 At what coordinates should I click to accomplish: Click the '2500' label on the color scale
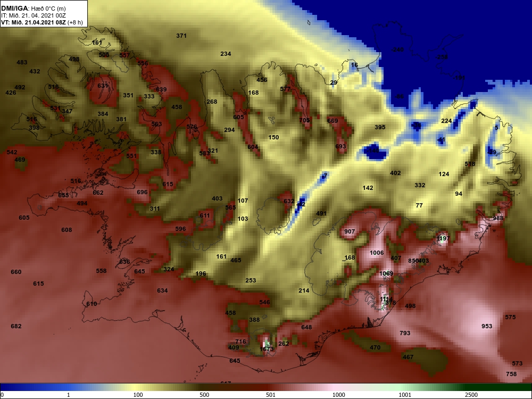coord(471,395)
